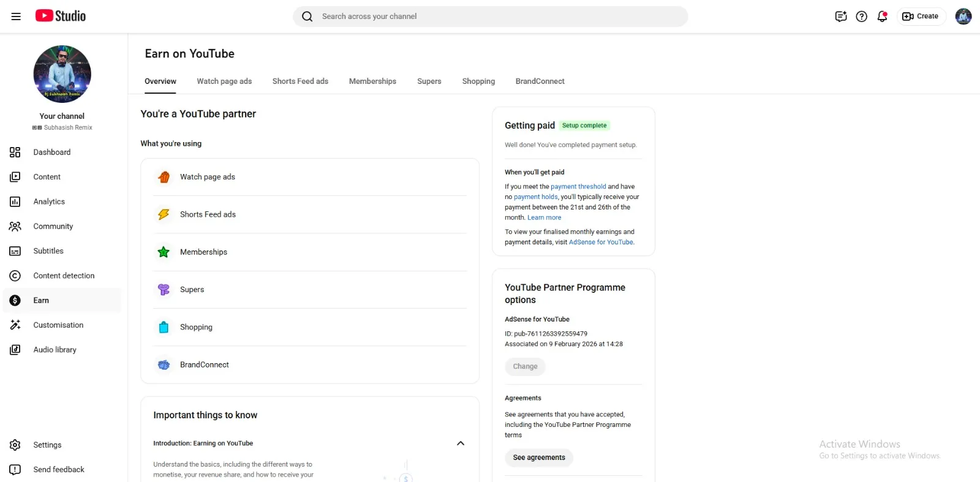Click the Supers purple icon
This screenshot has width=980, height=482.
[x=164, y=290]
